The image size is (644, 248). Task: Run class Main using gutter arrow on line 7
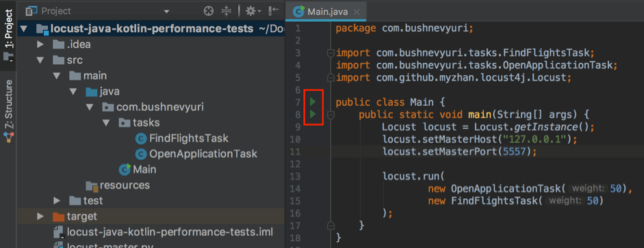[x=313, y=101]
